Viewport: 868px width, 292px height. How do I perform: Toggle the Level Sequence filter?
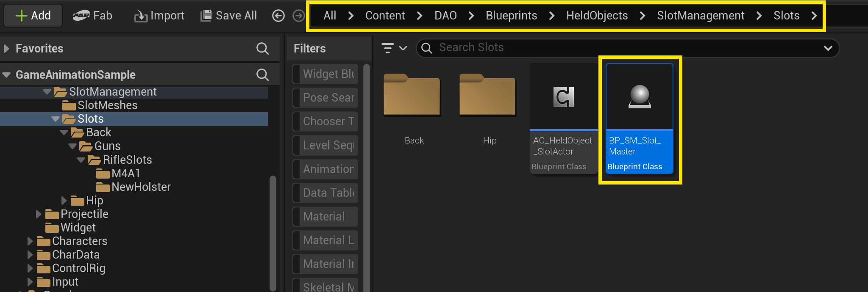(325, 145)
